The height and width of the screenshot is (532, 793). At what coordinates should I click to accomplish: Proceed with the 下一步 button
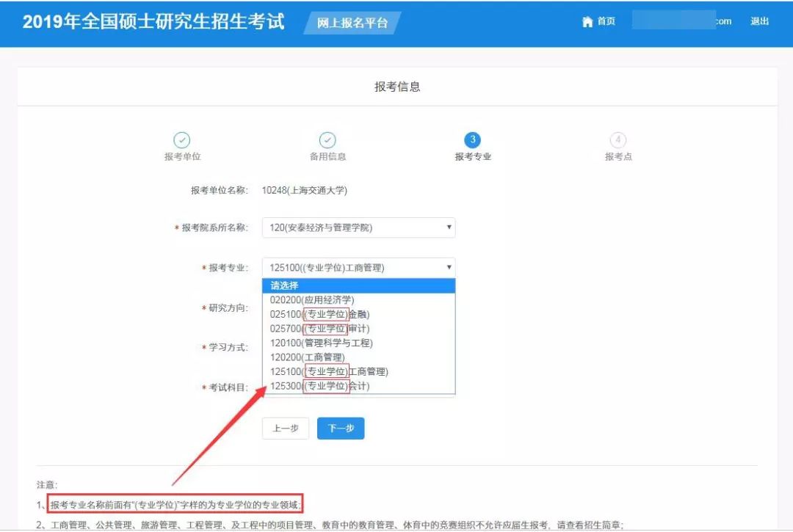click(341, 429)
